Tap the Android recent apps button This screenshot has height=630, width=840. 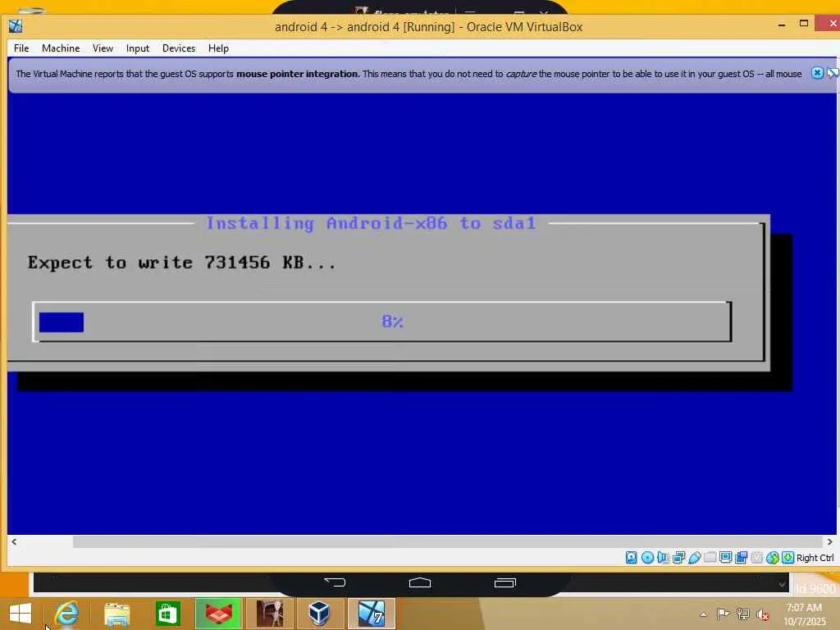[x=504, y=582]
